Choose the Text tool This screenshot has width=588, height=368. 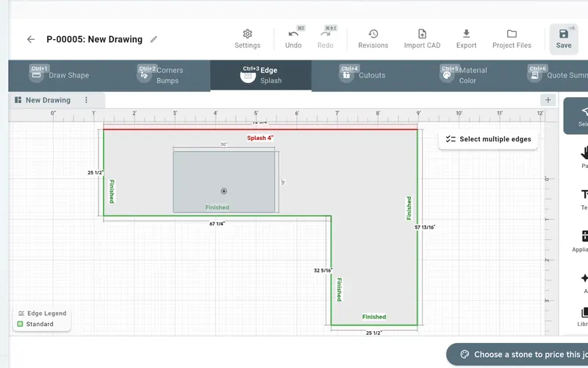(584, 199)
